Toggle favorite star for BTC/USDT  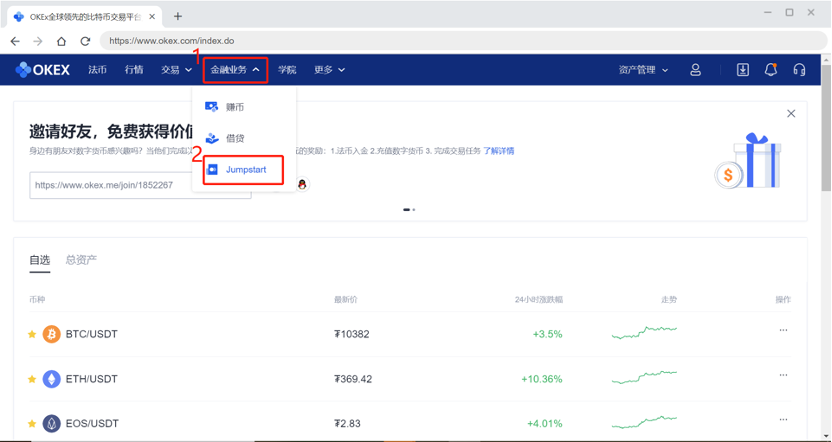pyautogui.click(x=32, y=334)
